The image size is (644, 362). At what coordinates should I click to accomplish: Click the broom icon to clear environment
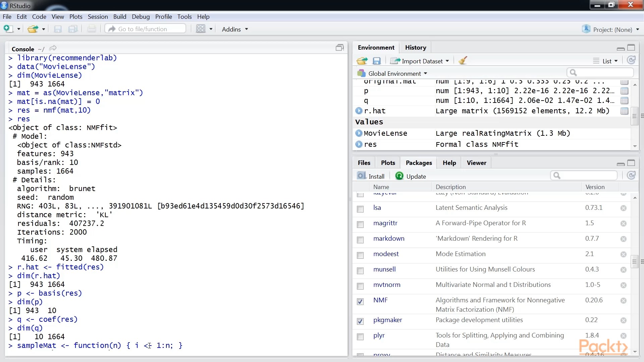pyautogui.click(x=463, y=61)
